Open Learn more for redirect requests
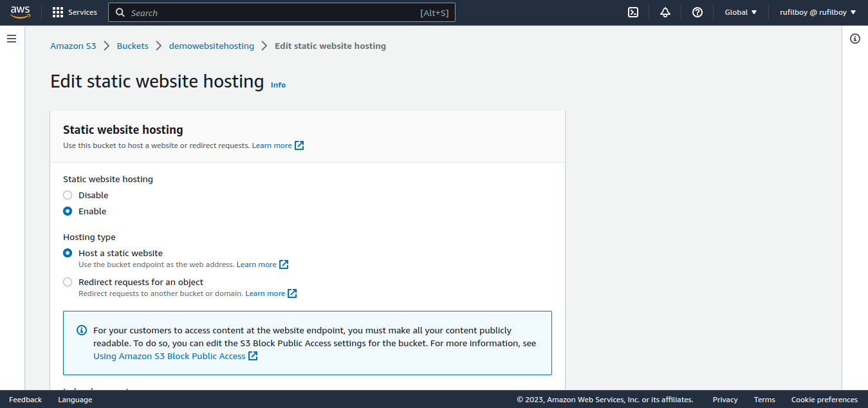This screenshot has height=408, width=868. [x=265, y=293]
